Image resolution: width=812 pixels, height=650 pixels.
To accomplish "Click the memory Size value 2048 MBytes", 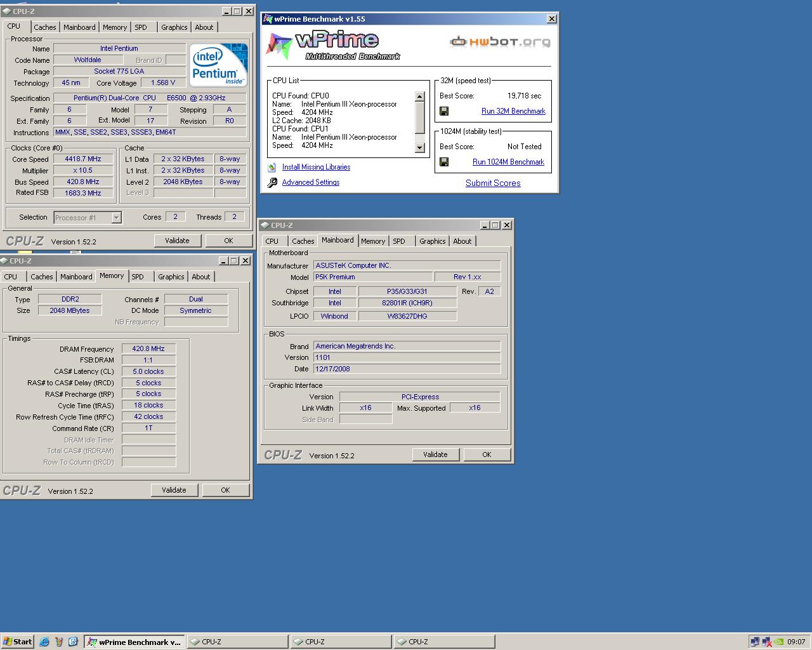I will click(x=70, y=310).
